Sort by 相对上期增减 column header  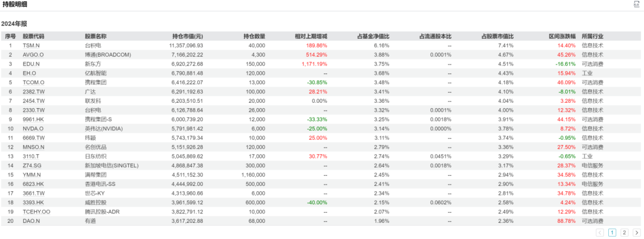tap(311, 36)
